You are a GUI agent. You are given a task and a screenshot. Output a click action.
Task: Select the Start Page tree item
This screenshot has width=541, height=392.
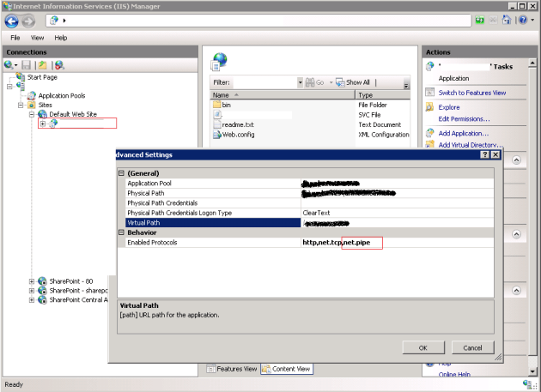point(42,77)
